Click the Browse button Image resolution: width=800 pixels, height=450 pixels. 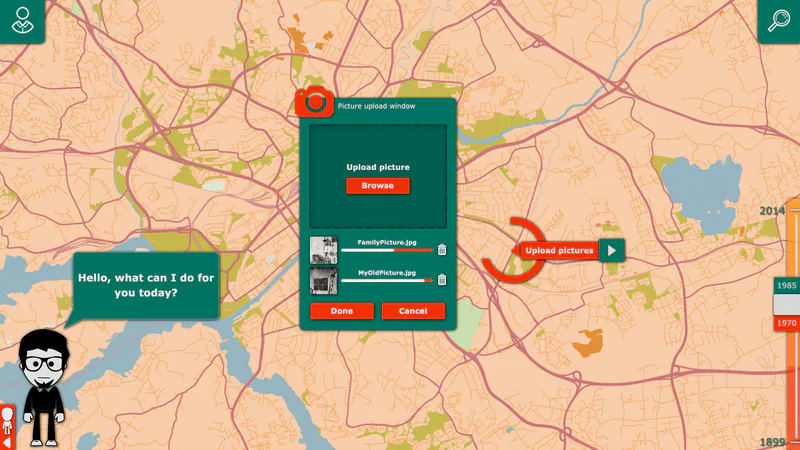point(378,186)
